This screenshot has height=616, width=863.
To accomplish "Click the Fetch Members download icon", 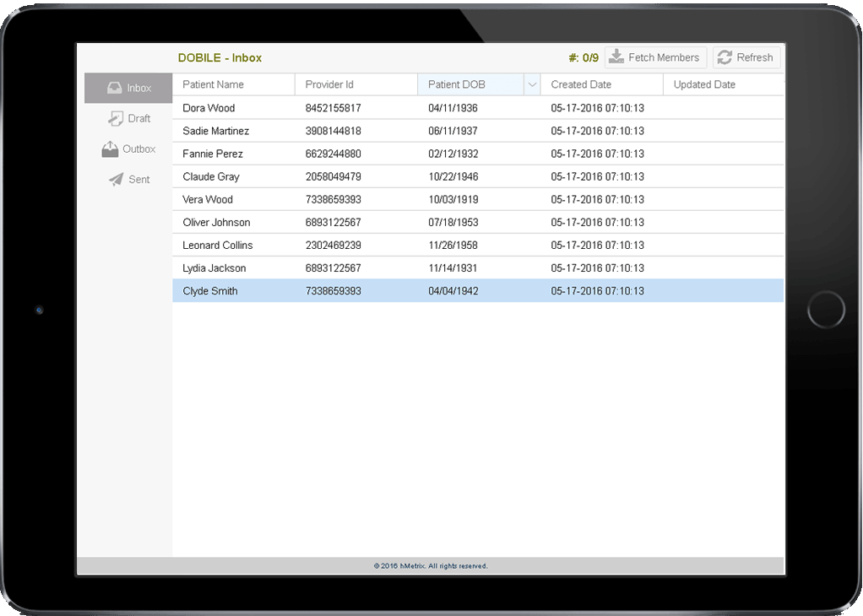I will pos(617,57).
